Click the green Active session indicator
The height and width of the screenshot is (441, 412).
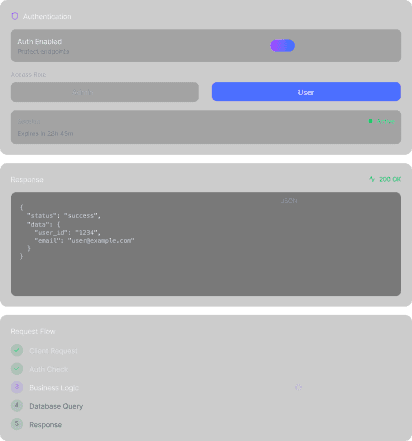coord(382,121)
